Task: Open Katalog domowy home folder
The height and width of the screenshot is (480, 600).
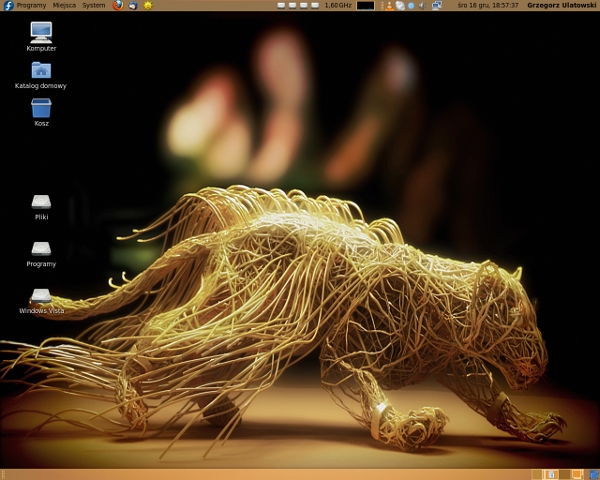Action: 41,69
